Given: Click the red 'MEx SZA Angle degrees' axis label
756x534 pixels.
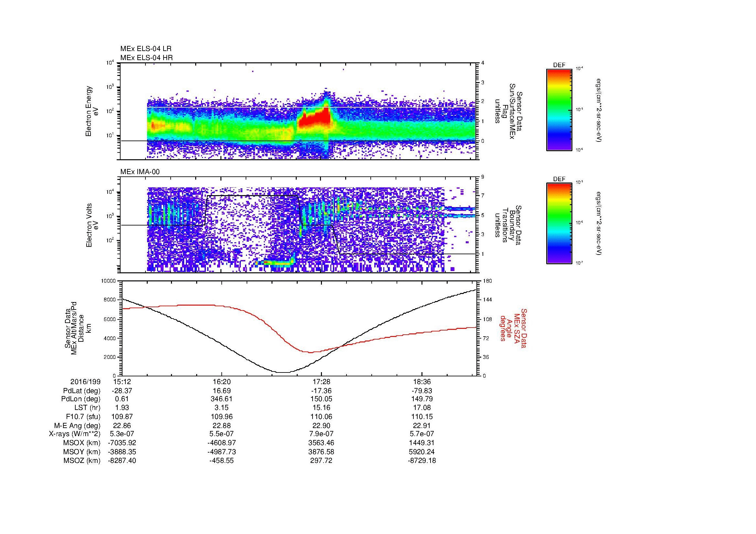Looking at the screenshot, I should 514,328.
